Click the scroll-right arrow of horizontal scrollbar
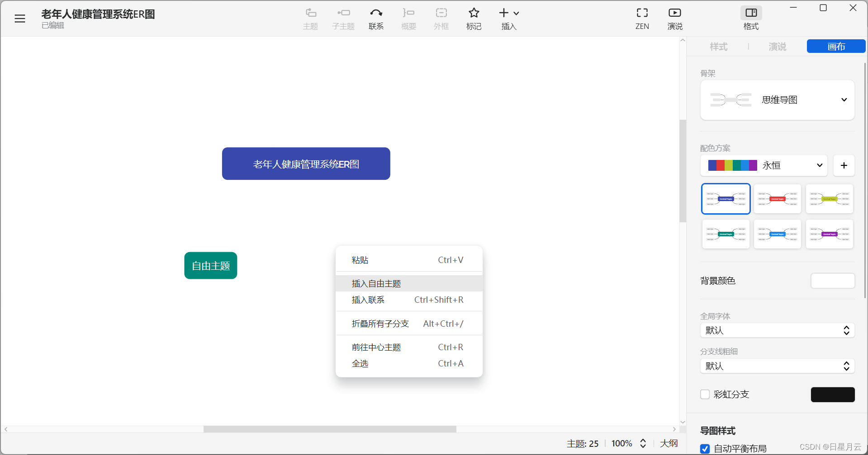Screen dimensions: 868x455 674,429
